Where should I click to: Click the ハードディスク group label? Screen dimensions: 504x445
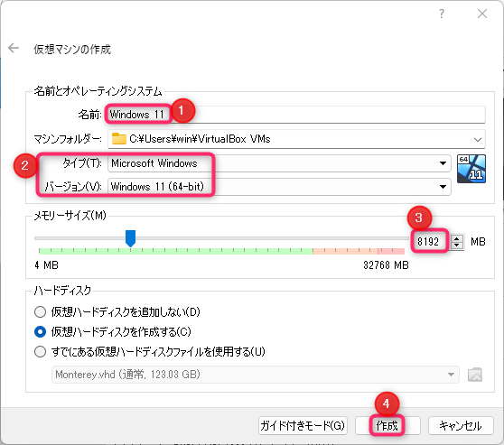pos(62,291)
